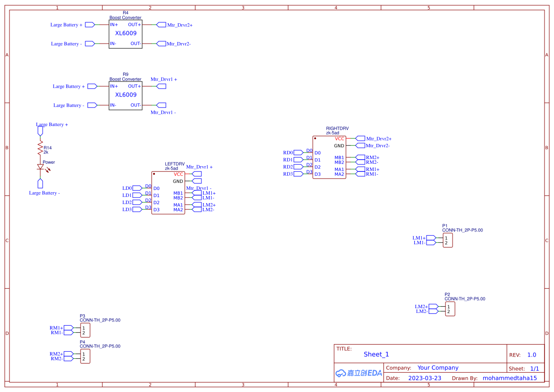This screenshot has width=554, height=392.
Task: Click the RIGHTDRV designator text
Action: [337, 128]
